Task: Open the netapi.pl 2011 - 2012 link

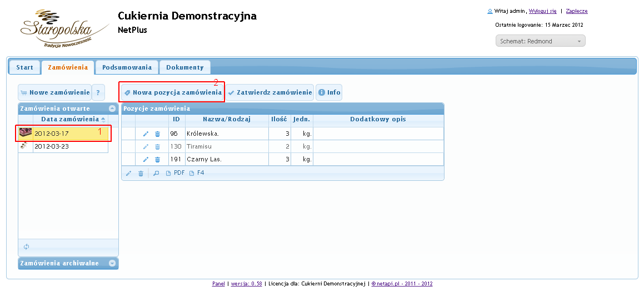Action: [402, 284]
